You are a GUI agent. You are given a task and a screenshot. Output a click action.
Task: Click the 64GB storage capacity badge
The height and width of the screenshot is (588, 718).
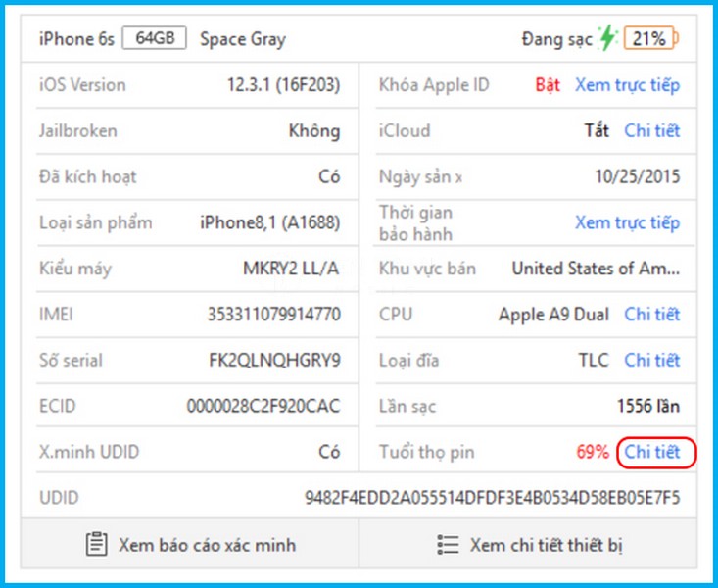coord(154,39)
